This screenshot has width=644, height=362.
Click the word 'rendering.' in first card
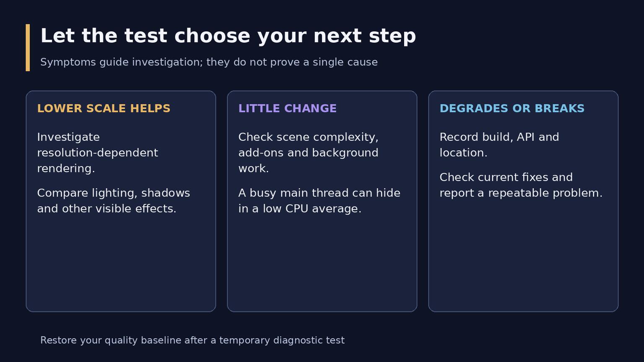point(66,169)
